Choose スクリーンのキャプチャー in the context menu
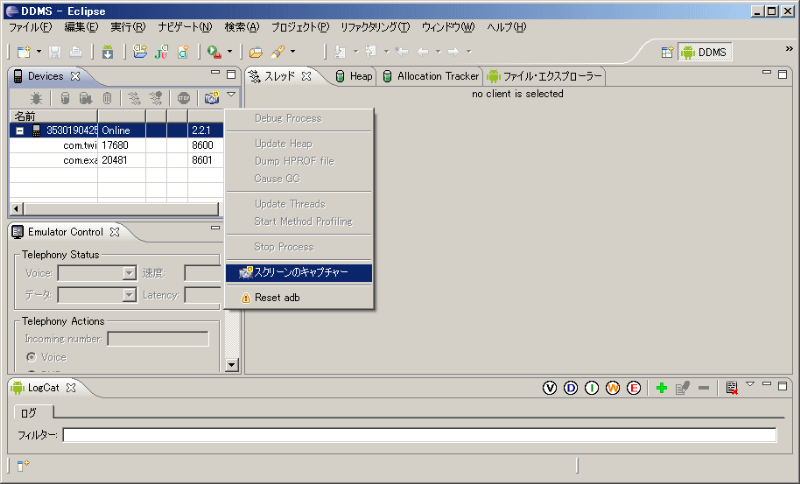This screenshot has width=800, height=484. coord(299,272)
